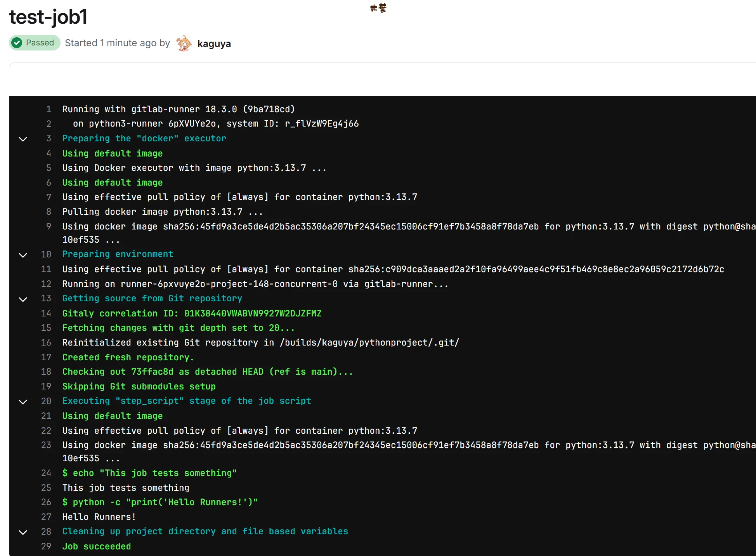Collapse the Preparing environment section
The width and height of the screenshot is (756, 556).
23,255
